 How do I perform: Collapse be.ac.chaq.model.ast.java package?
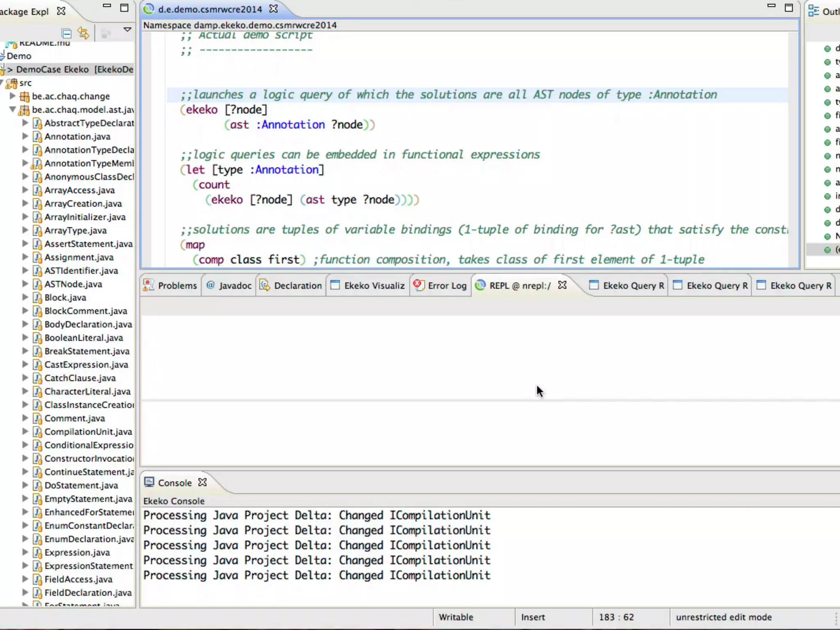(x=12, y=110)
